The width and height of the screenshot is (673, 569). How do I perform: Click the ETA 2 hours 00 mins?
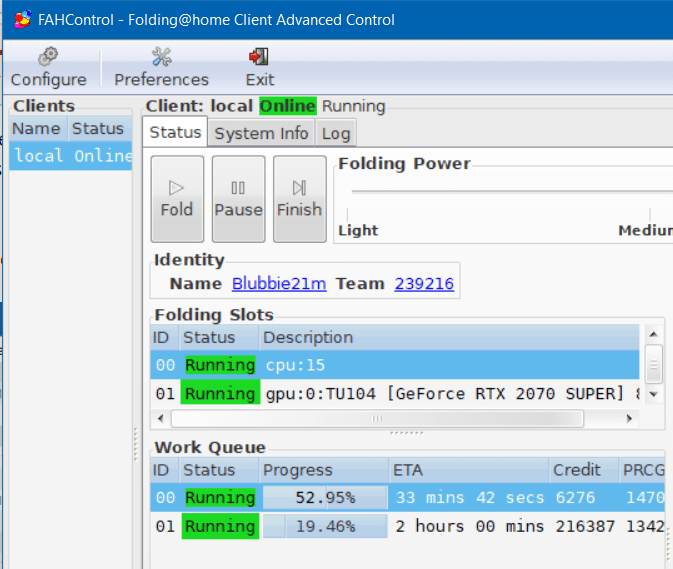click(x=470, y=526)
